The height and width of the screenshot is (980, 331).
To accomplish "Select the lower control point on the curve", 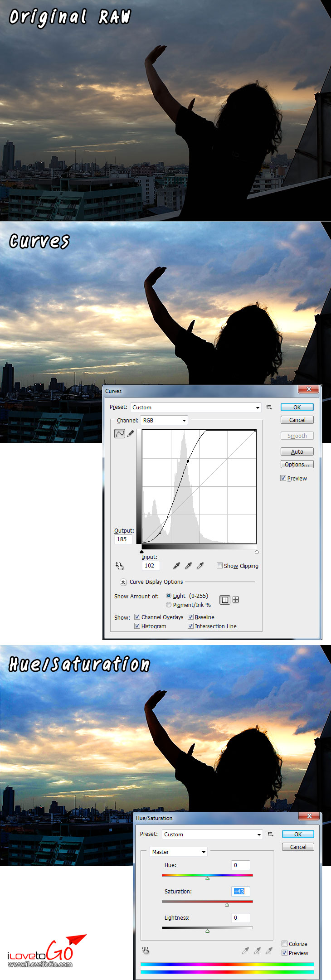I will [x=160, y=533].
